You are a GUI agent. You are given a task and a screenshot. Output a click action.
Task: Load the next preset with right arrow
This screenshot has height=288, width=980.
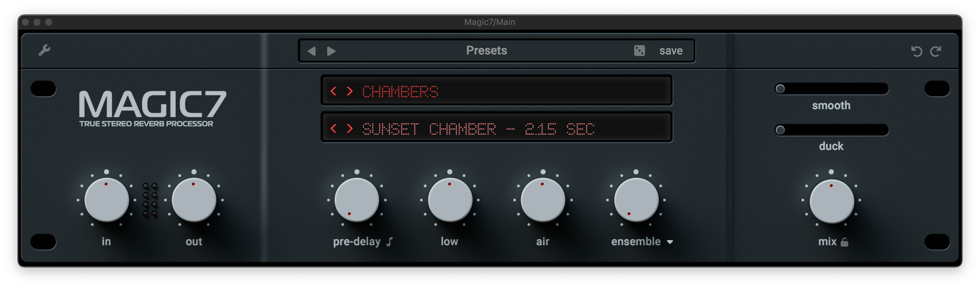click(331, 51)
